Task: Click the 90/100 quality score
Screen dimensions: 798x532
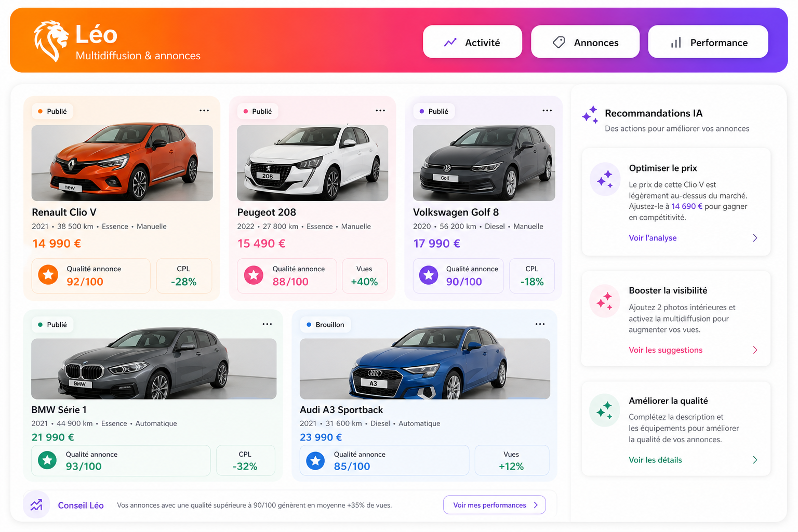Action: click(464, 282)
